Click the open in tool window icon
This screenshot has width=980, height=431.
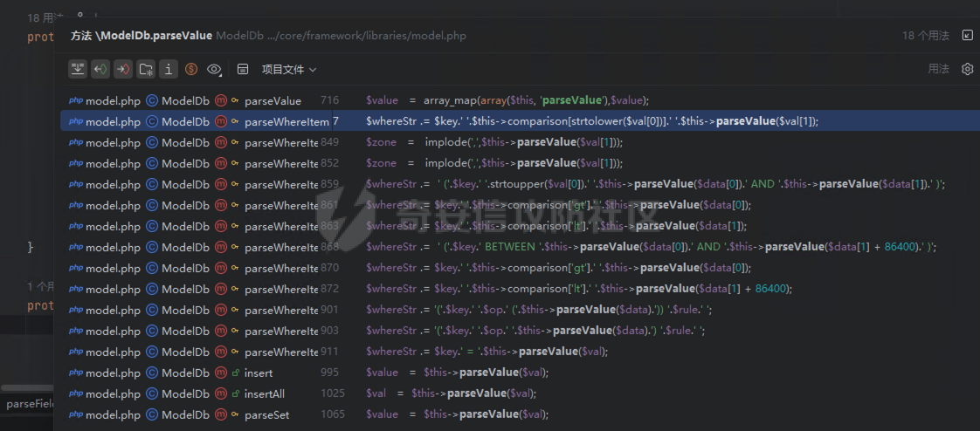967,36
